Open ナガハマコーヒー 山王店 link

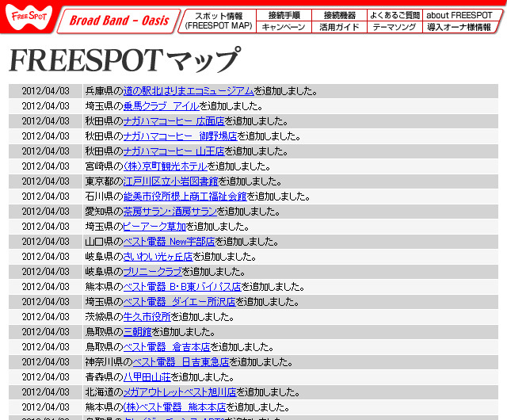click(x=173, y=151)
